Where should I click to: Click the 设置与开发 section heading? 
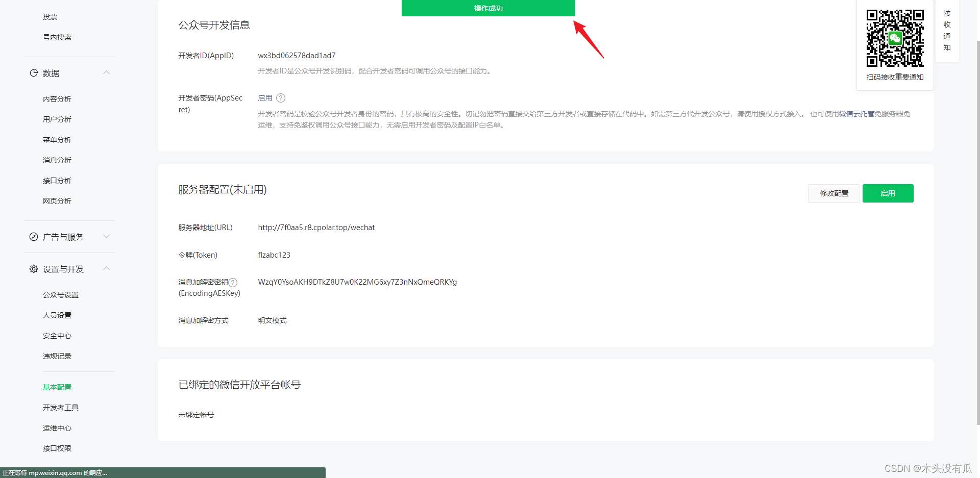click(63, 269)
